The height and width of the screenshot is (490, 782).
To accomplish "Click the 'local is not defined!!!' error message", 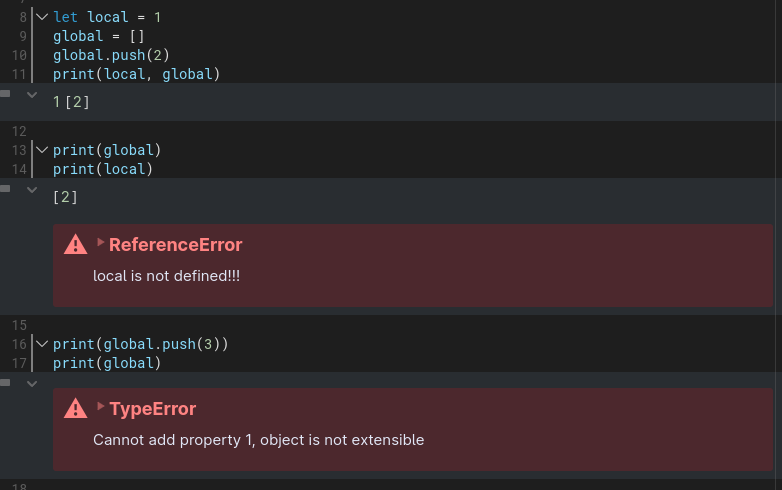I will point(167,276).
